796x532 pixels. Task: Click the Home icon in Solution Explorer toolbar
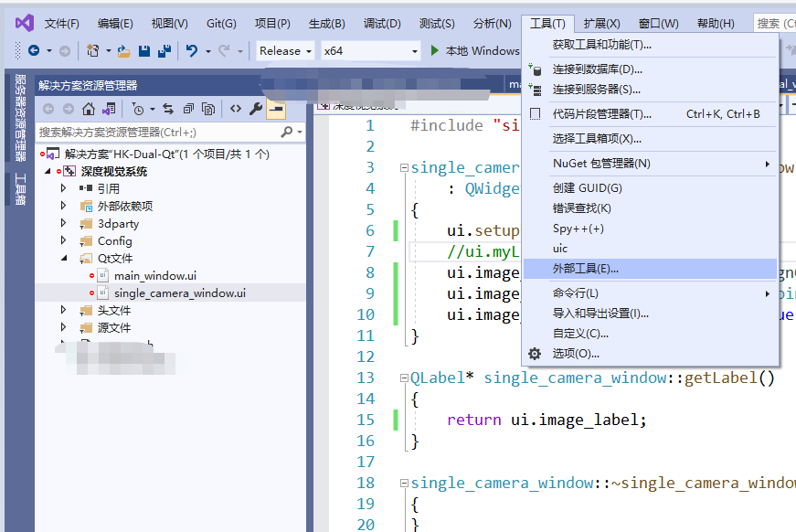pyautogui.click(x=89, y=108)
